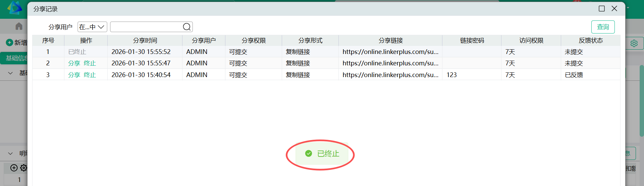The image size is (644, 186).
Task: Open the settings gear at right edge
Action: click(x=634, y=43)
